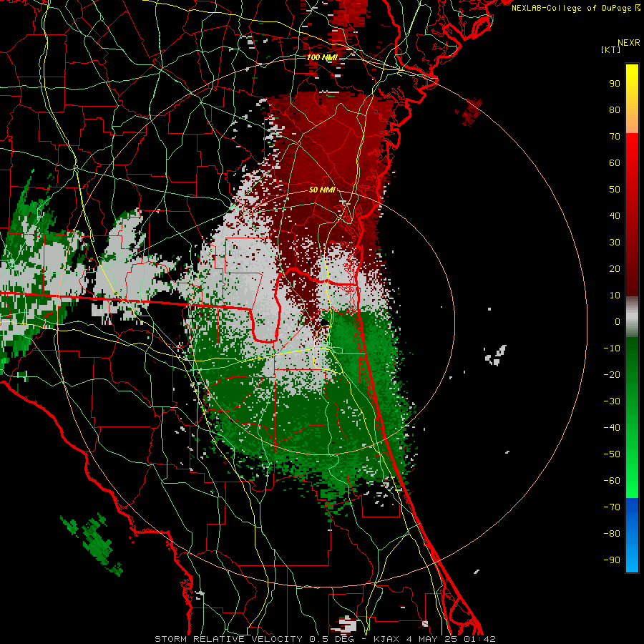
Task: Click the -90 value on the velocity scale
Action: point(612,560)
